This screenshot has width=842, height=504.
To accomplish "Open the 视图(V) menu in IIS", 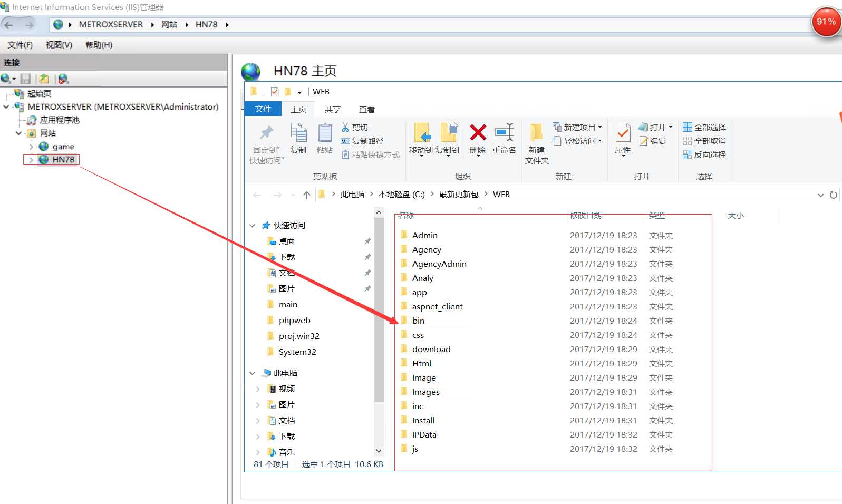I will coord(59,45).
